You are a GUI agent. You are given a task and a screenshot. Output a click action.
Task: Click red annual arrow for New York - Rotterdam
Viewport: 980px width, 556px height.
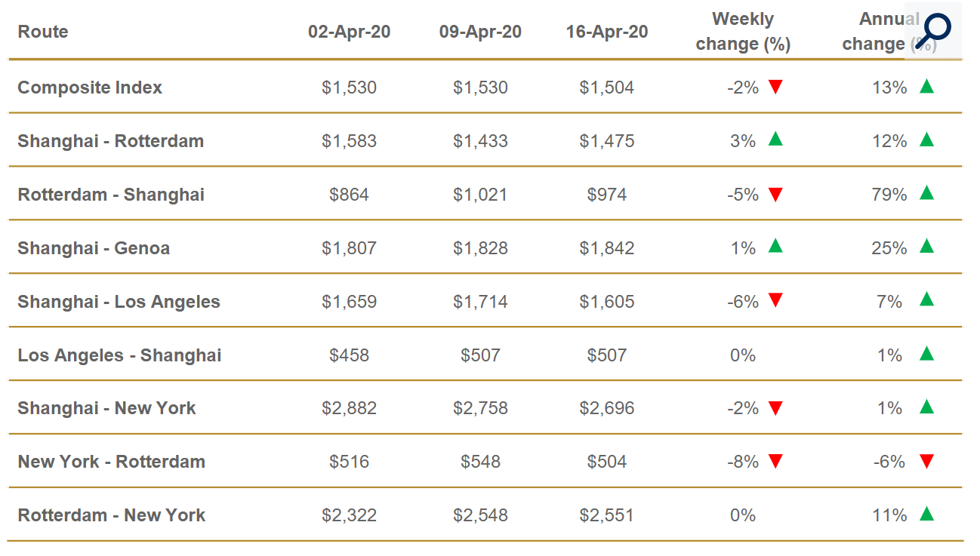coord(927,462)
